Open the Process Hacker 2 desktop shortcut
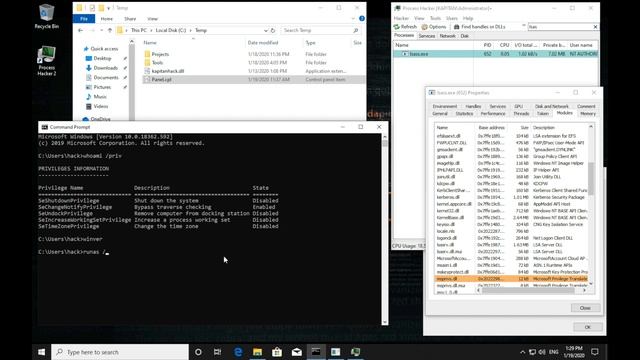The width and height of the screenshot is (640, 360). click(47, 61)
